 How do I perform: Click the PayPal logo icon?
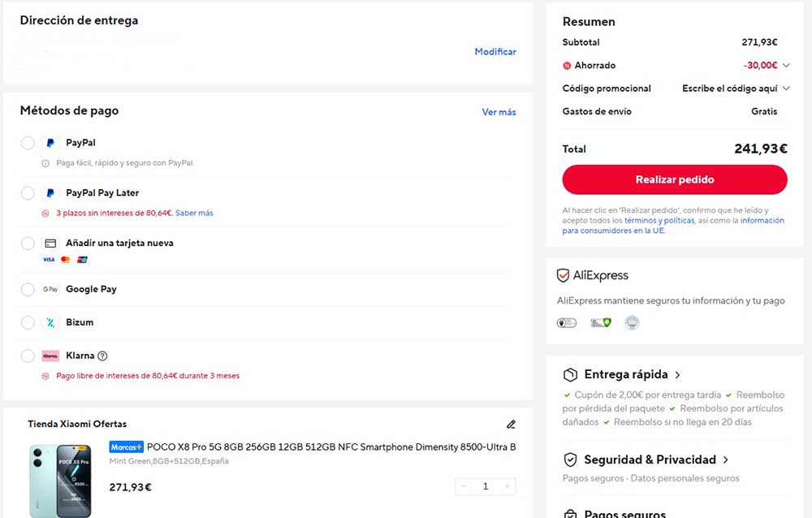tap(50, 143)
